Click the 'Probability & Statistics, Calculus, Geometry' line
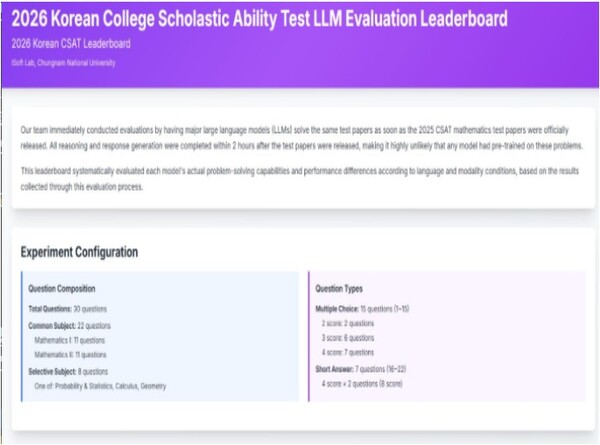The image size is (600, 445). click(100, 386)
